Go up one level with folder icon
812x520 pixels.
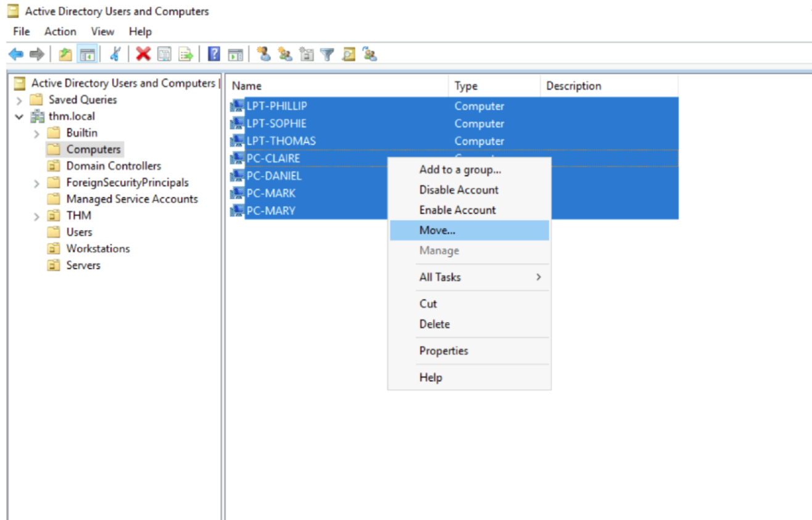click(65, 55)
